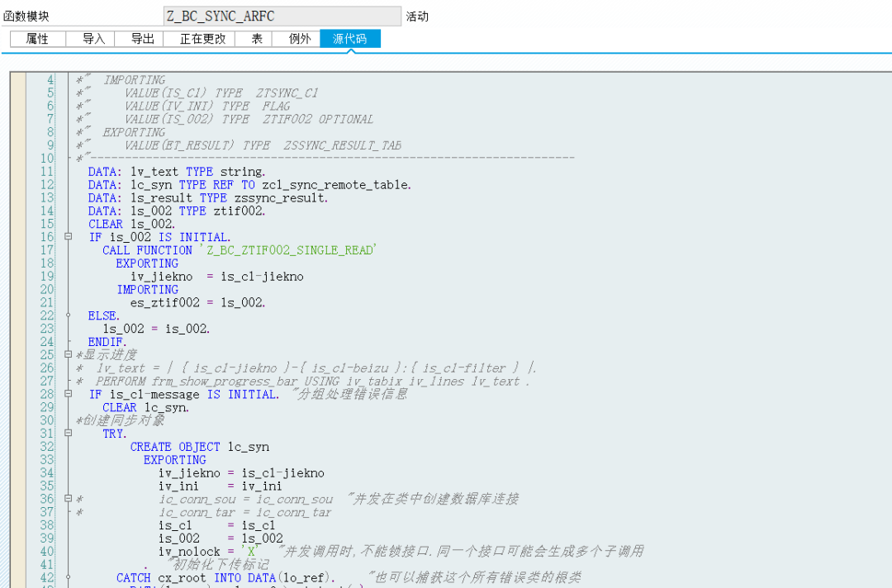This screenshot has width=892, height=588.
Task: Click zssync_result type on line 13
Action: 281,198
